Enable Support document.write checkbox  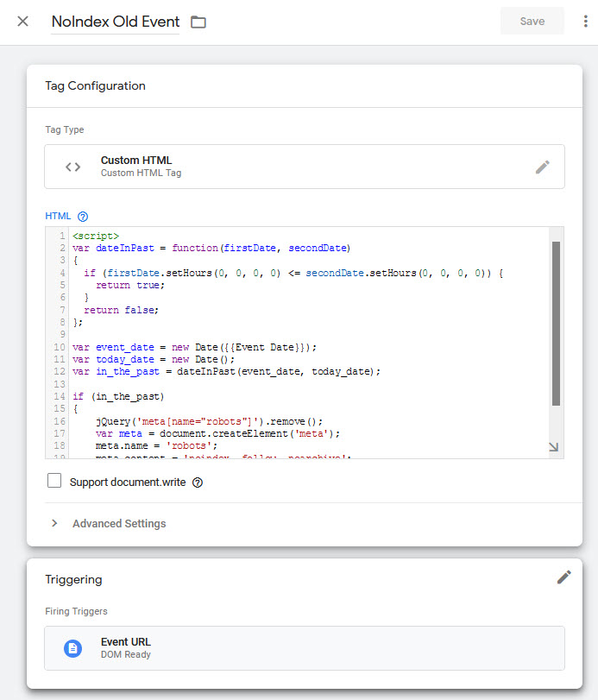pos(54,482)
